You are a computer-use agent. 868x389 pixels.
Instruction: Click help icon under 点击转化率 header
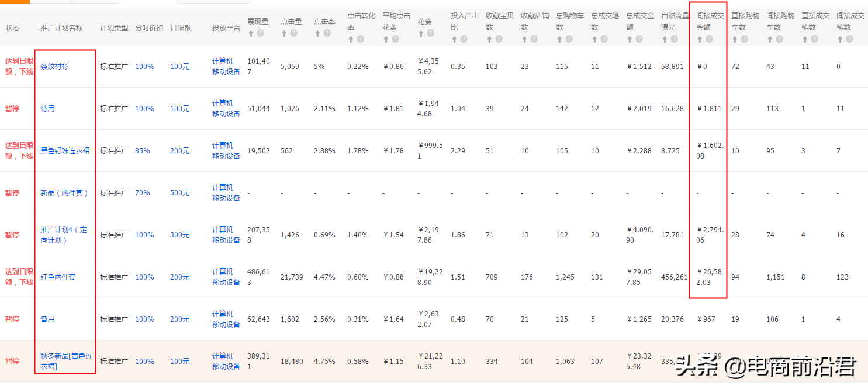click(360, 39)
